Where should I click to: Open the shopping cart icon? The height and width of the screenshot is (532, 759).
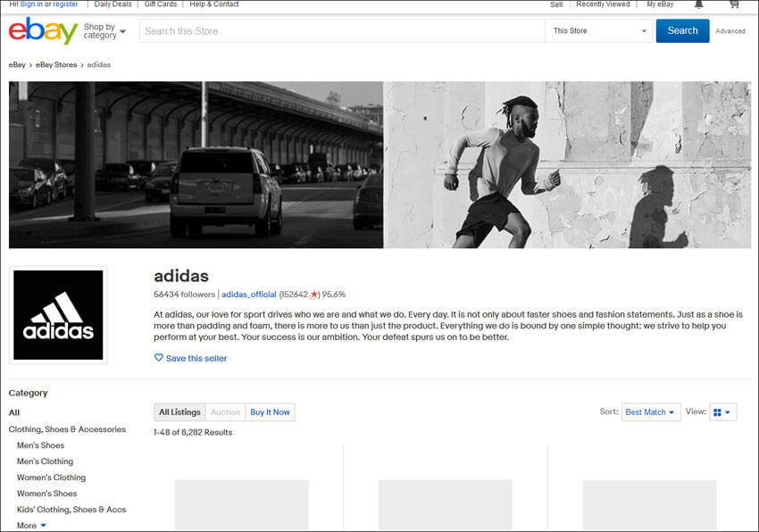click(x=734, y=4)
